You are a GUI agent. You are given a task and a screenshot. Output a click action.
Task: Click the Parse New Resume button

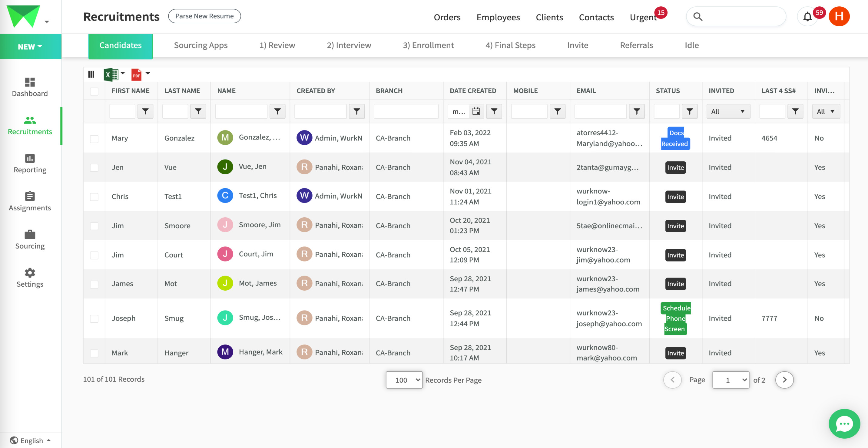204,16
